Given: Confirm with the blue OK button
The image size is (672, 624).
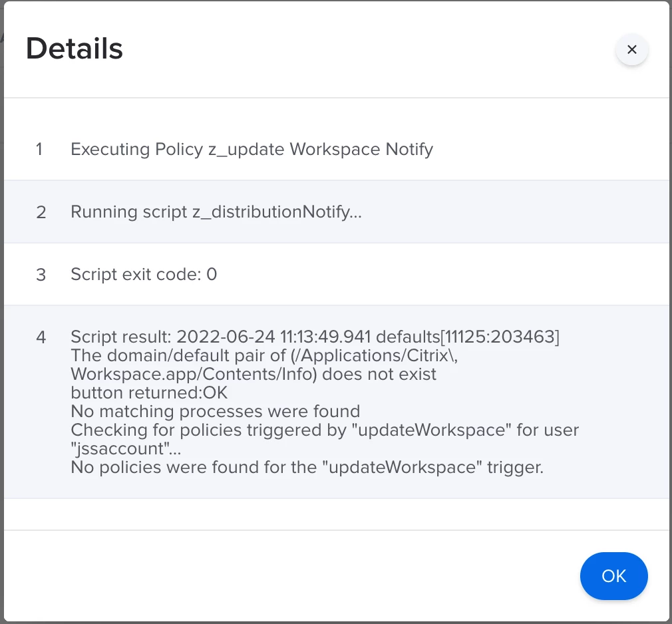Looking at the screenshot, I should tap(613, 576).
